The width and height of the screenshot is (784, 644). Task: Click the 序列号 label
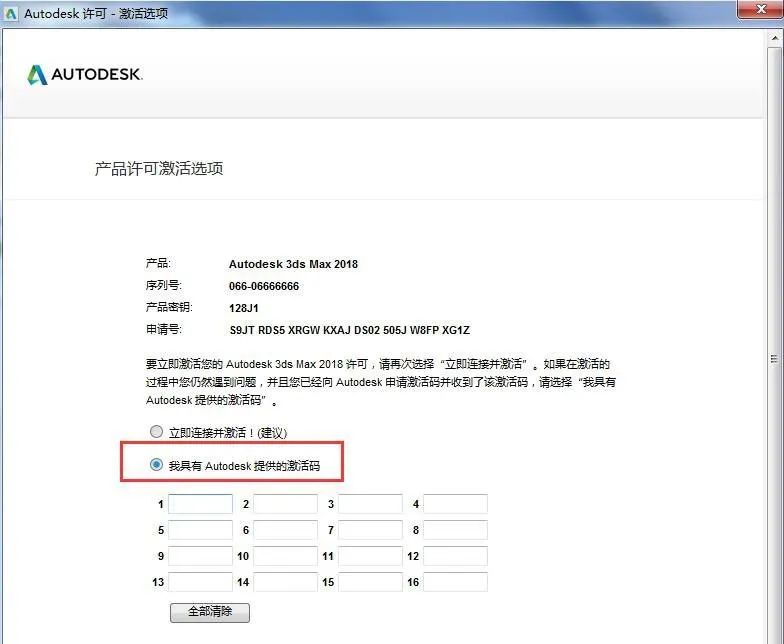coord(164,285)
